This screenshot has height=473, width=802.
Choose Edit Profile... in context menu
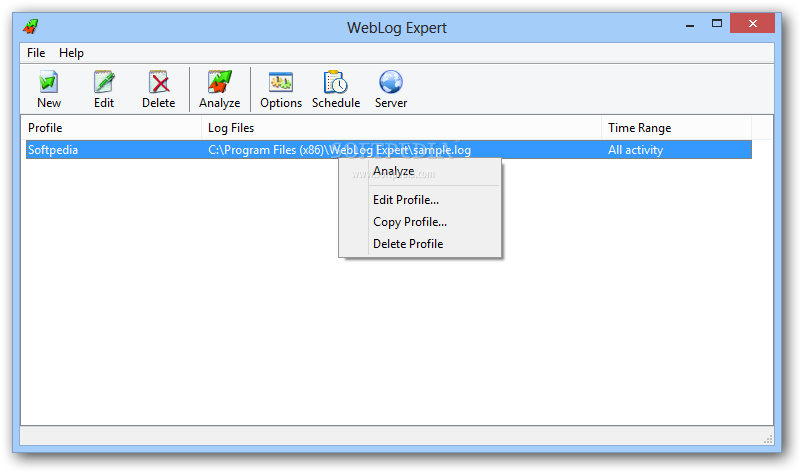coord(419,200)
